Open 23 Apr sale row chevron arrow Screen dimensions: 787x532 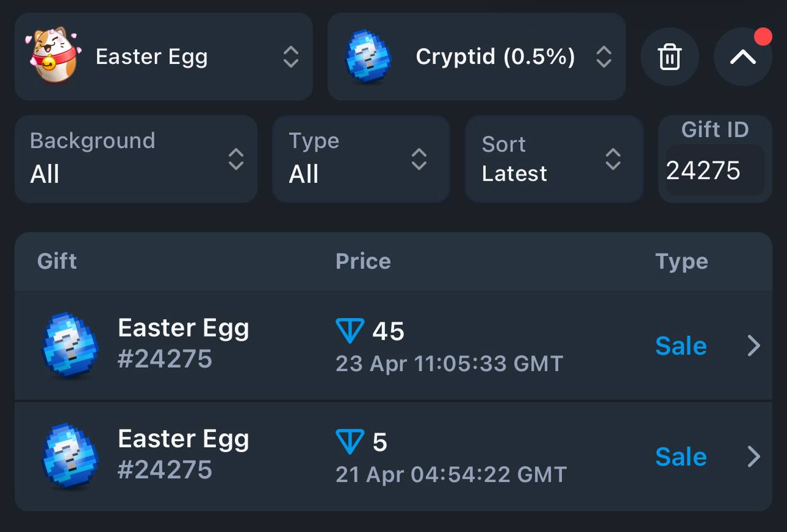(754, 346)
